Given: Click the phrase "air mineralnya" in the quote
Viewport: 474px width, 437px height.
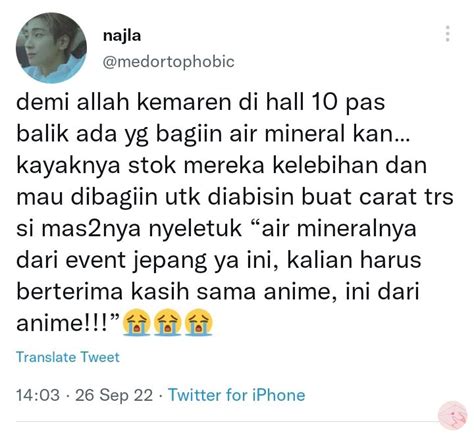Looking at the screenshot, I should [339, 229].
